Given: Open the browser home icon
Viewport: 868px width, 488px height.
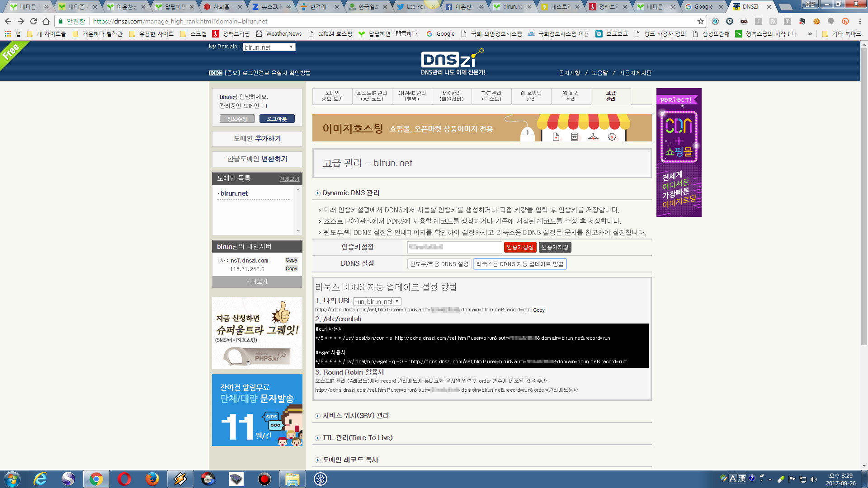Looking at the screenshot, I should click(x=46, y=21).
